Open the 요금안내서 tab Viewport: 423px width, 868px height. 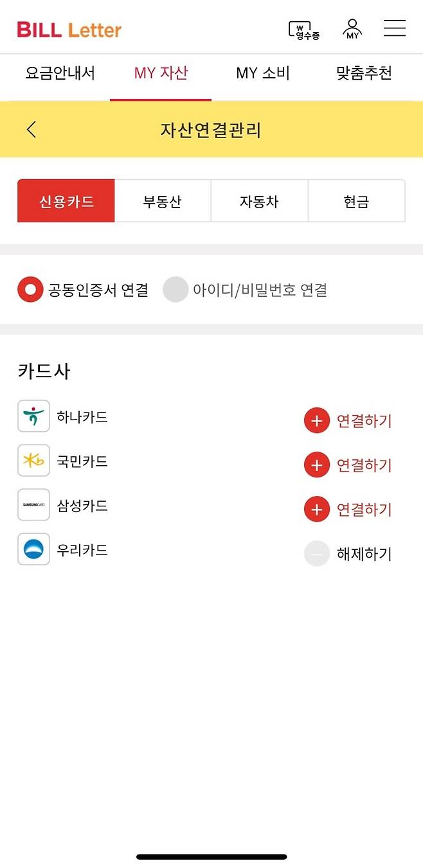(x=59, y=73)
